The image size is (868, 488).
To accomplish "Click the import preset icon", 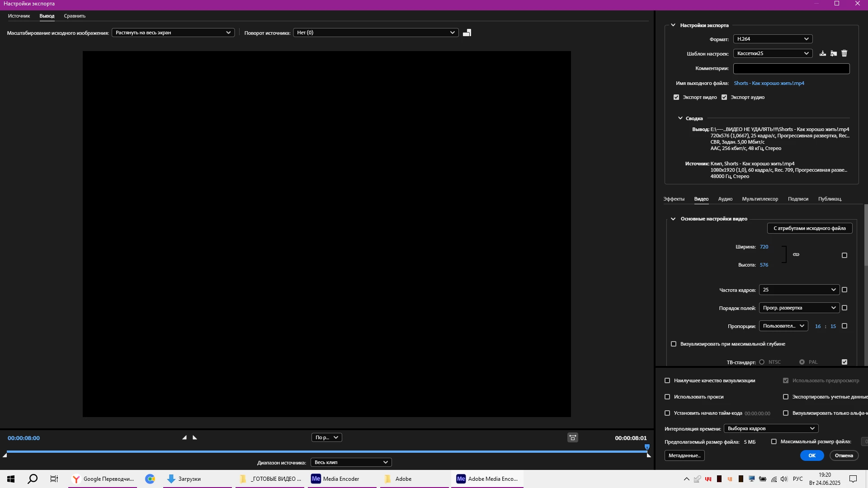I will (x=834, y=53).
